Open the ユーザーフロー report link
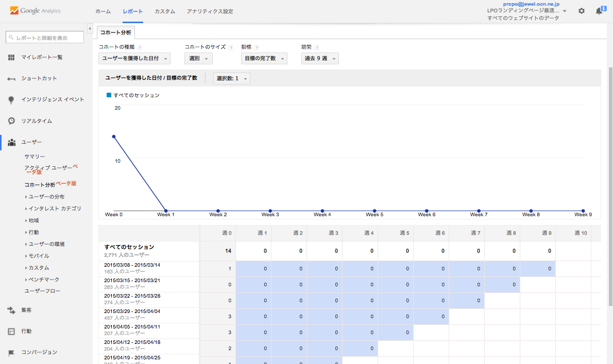Viewport: 613px width, 364px height. coord(42,291)
